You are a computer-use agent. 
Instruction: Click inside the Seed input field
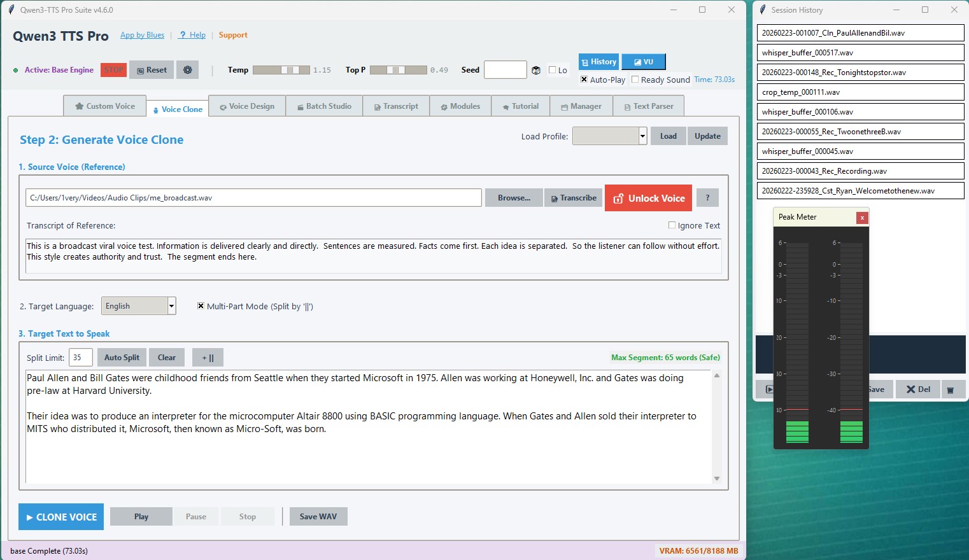point(505,69)
